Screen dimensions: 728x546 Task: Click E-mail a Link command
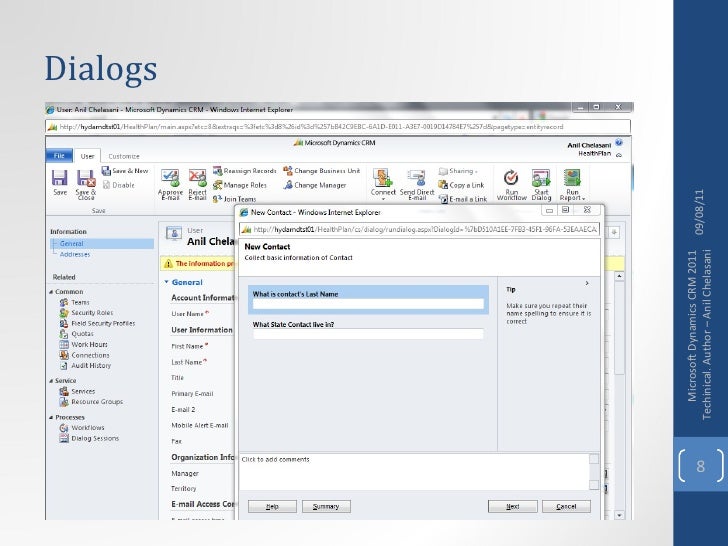point(463,199)
